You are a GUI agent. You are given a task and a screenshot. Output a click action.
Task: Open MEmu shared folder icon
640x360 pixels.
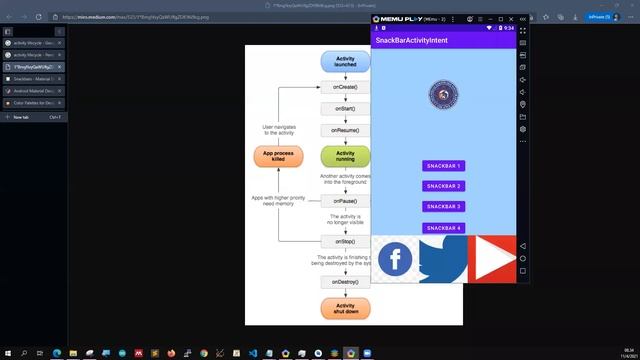tap(523, 117)
